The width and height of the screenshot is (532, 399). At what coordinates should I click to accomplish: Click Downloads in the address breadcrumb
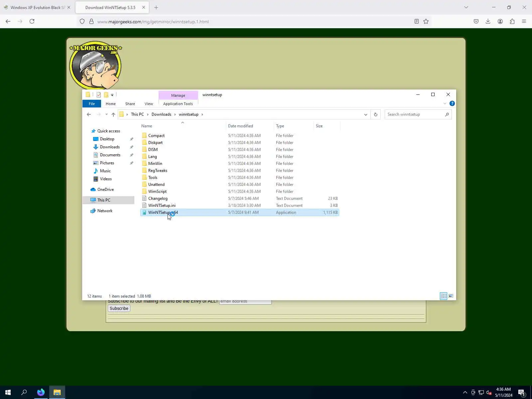161,114
